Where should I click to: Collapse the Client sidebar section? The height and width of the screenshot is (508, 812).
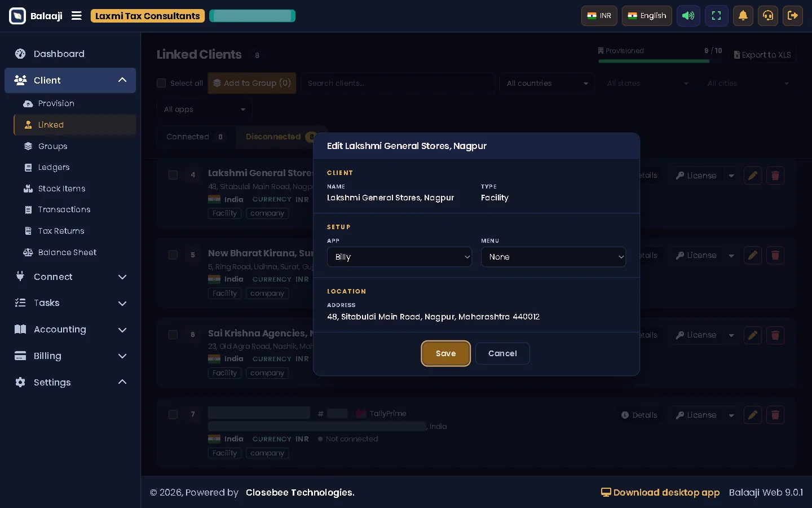[70, 80]
